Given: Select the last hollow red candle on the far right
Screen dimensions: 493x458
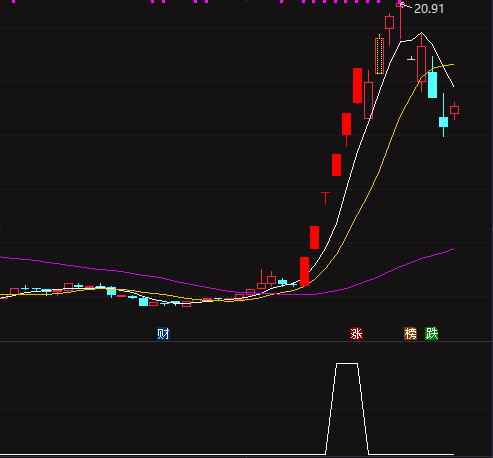Looking at the screenshot, I should (x=454, y=110).
